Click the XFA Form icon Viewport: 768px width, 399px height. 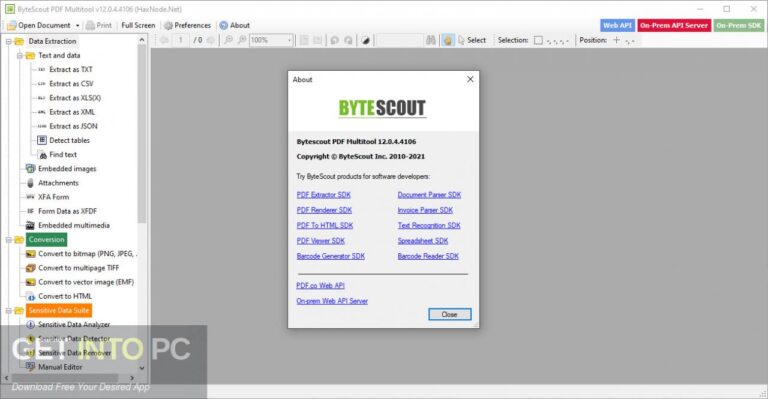(30, 197)
